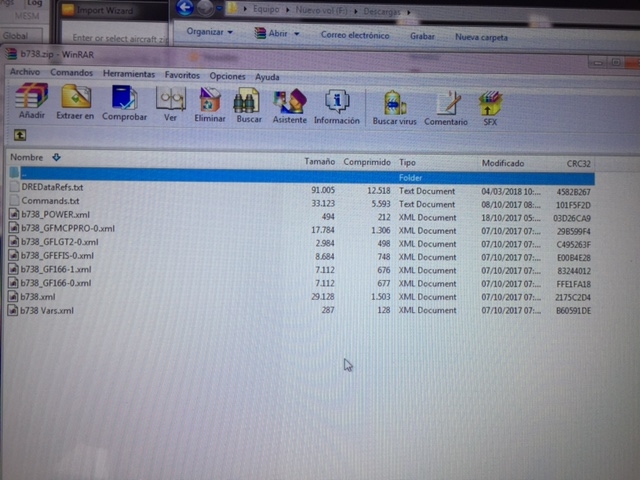640x480 pixels.
Task: Click the Añadir toolbar icon
Action: click(31, 101)
